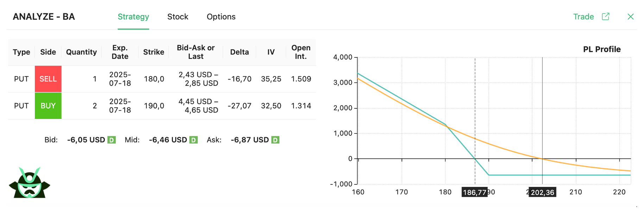
Task: Select the 202,36 breakeven marker
Action: click(x=542, y=192)
